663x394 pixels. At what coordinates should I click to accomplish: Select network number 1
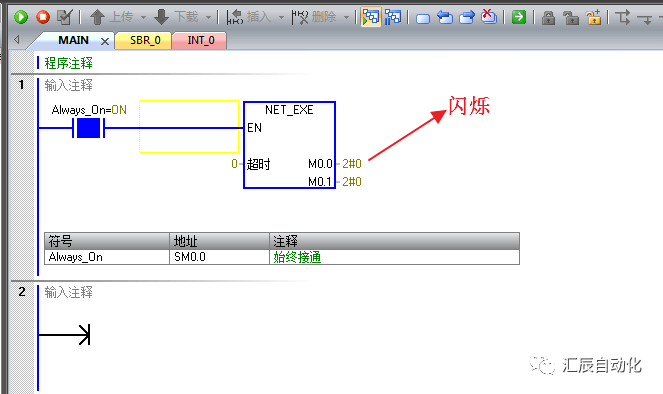click(x=22, y=85)
